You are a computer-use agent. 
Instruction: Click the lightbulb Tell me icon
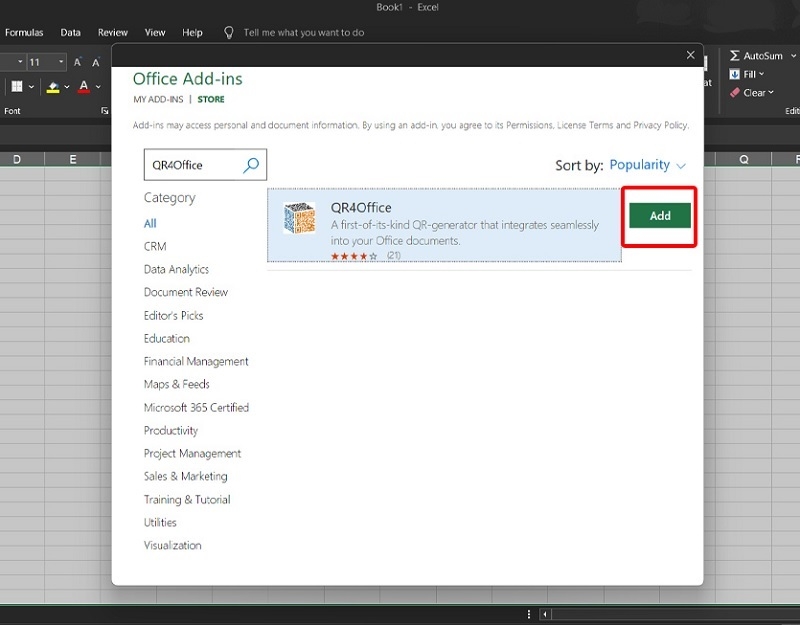(229, 32)
